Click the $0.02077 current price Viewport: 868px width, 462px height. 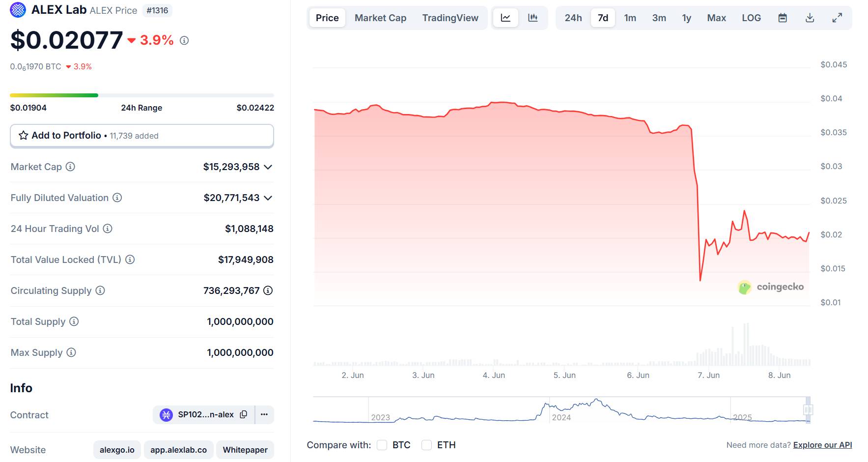point(66,40)
